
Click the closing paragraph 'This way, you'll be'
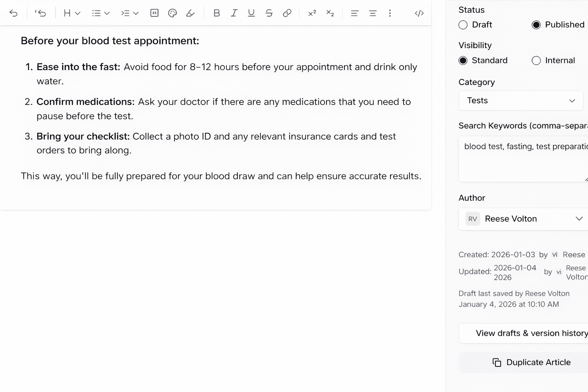point(221,176)
